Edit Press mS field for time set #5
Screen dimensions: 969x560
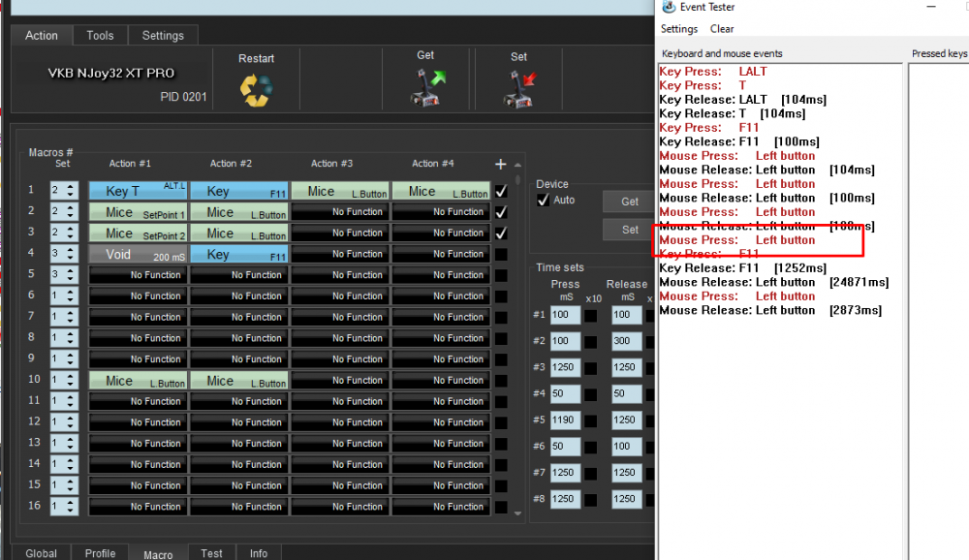click(x=566, y=420)
